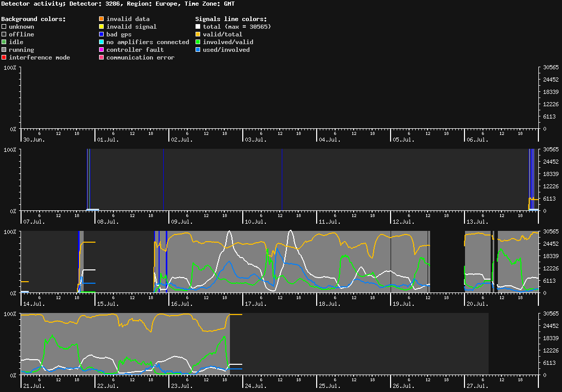Screen dimensions: 562x392
Task: Click the 'bad gps' legend label
Action: (119, 34)
